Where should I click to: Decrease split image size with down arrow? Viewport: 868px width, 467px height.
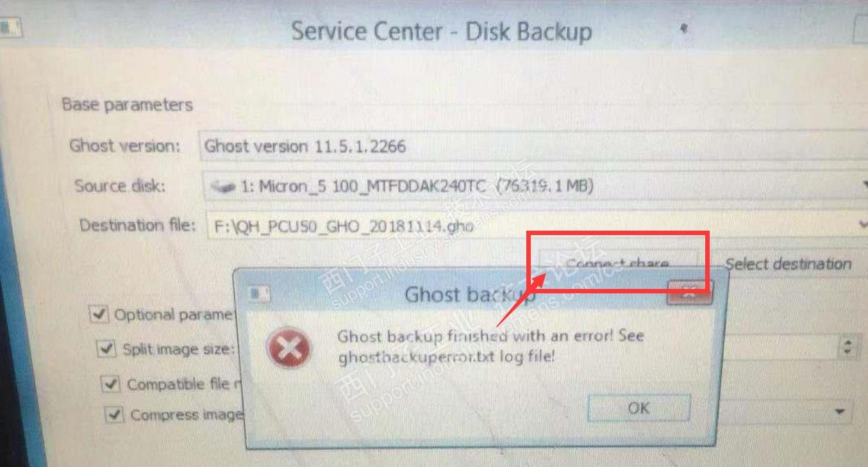coord(848,353)
